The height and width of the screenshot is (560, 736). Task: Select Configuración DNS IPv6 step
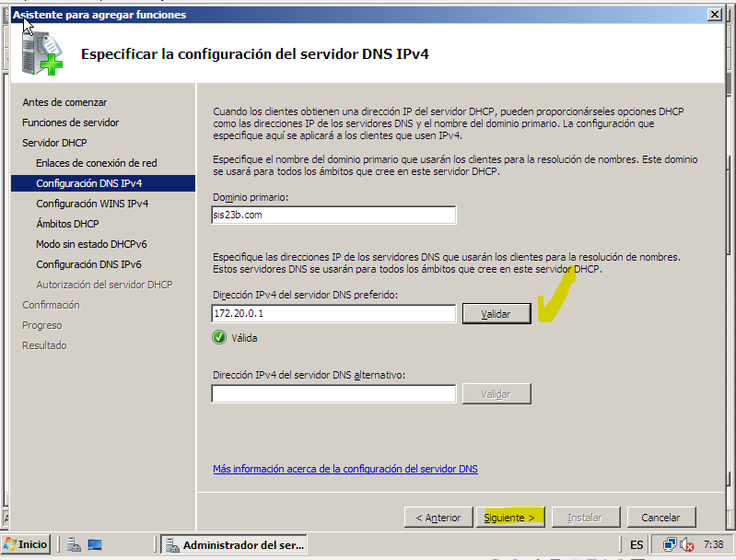point(88,264)
